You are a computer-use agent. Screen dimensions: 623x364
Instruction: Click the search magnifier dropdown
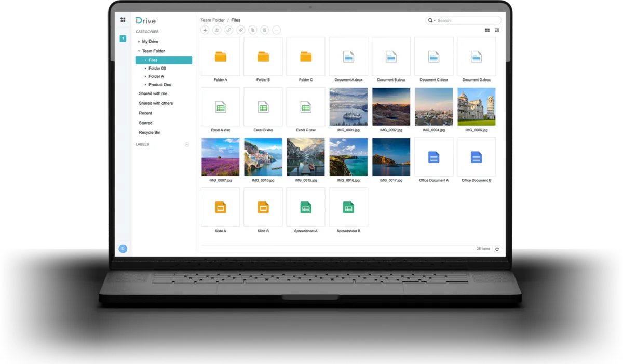point(431,20)
